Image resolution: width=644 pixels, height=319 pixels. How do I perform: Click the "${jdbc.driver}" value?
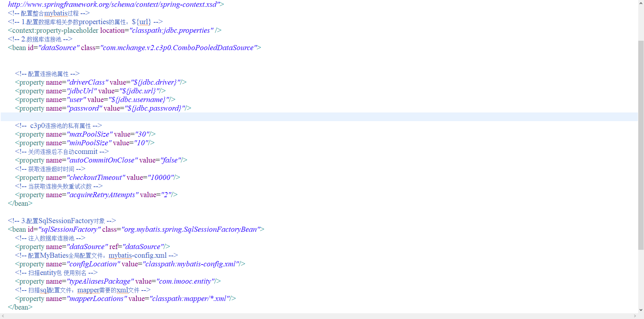[156, 83]
